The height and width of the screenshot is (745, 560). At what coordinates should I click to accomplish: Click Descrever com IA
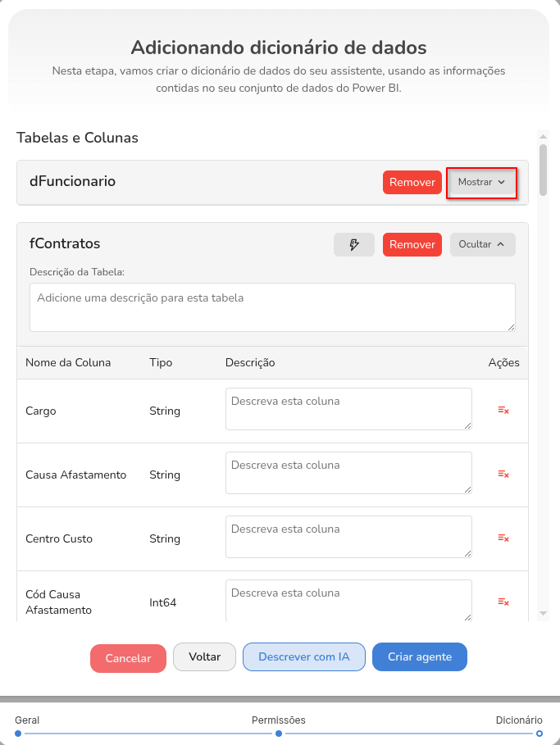click(x=303, y=657)
